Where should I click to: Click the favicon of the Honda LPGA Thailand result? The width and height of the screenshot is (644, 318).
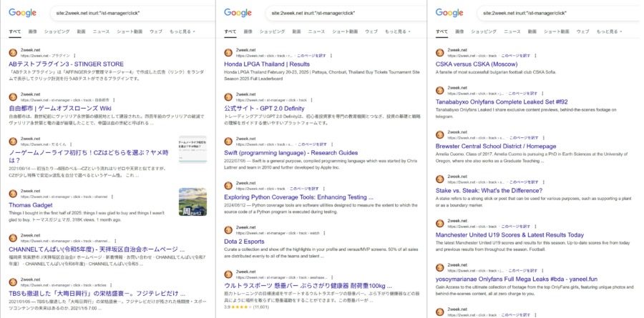(x=228, y=52)
